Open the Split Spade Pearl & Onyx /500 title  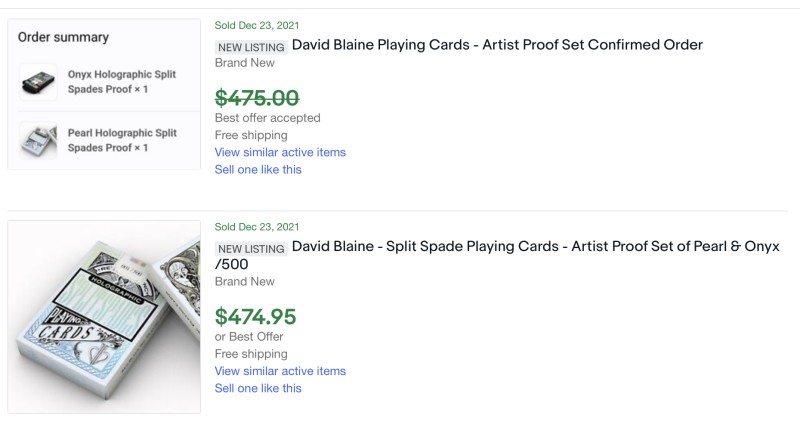point(535,246)
